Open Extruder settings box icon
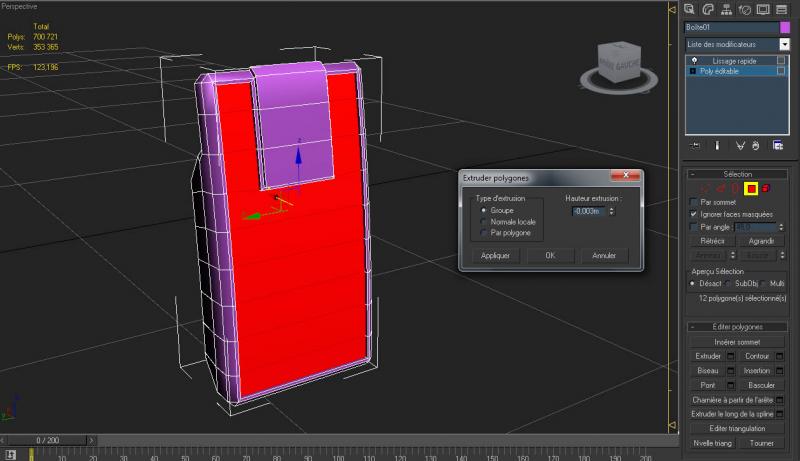800x461 pixels. pos(730,355)
